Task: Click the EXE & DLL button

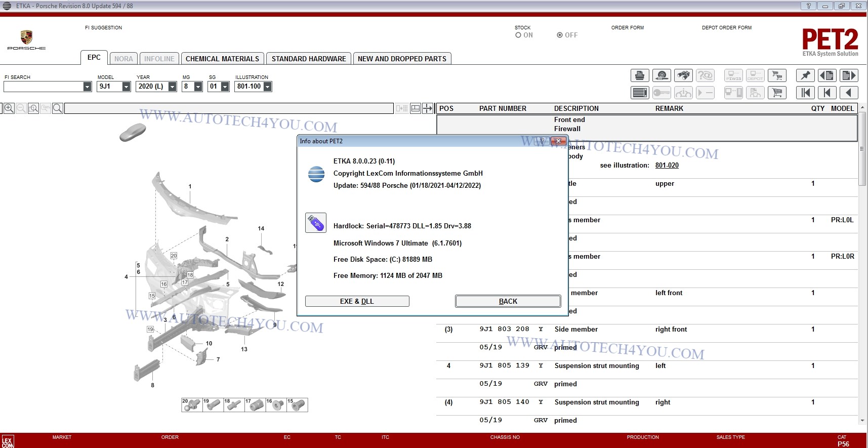Action: click(x=357, y=301)
